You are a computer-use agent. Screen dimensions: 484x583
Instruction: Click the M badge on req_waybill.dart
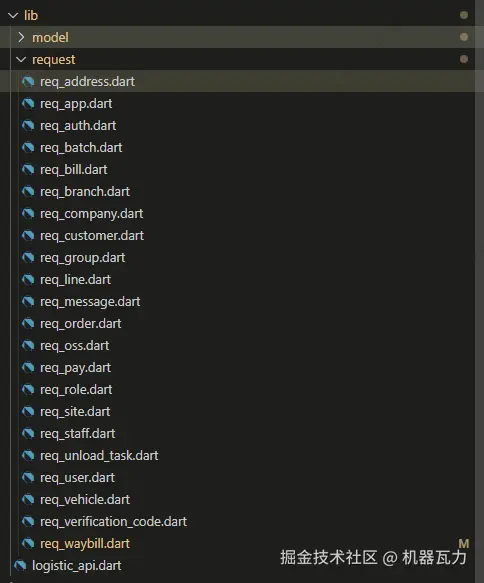coord(464,543)
